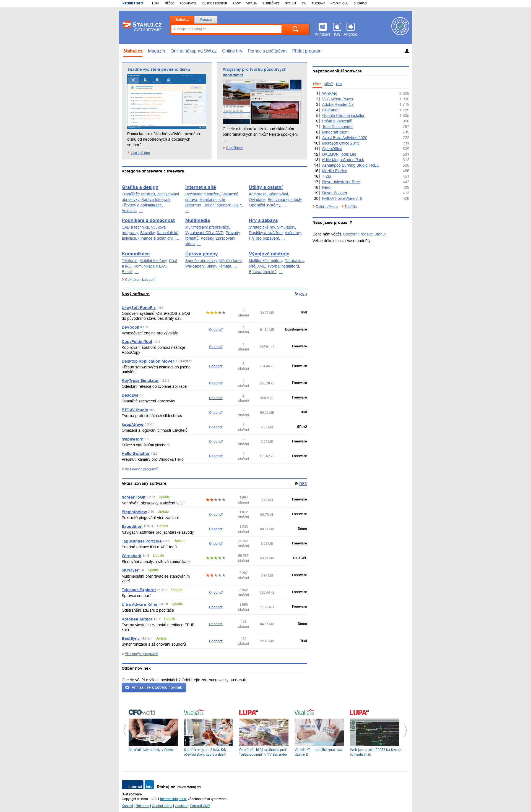This screenshot has height=812, width=531.
Task: Click the CFOworld logo
Action: pos(142,713)
